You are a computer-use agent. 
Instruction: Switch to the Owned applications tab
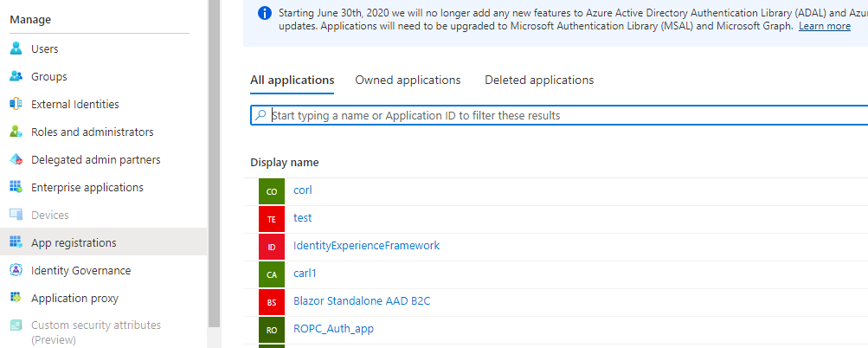[x=408, y=80]
